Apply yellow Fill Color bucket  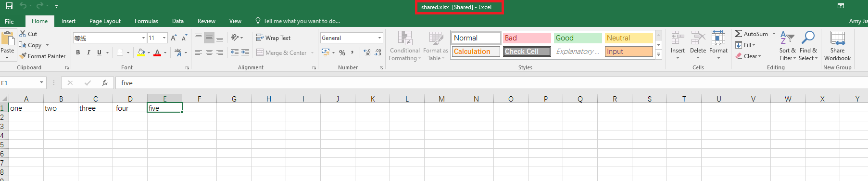tap(141, 52)
